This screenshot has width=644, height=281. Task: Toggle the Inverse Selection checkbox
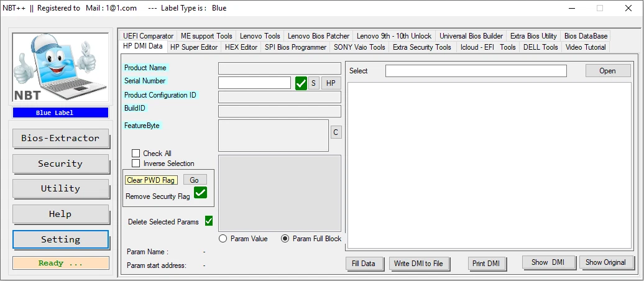click(x=136, y=163)
